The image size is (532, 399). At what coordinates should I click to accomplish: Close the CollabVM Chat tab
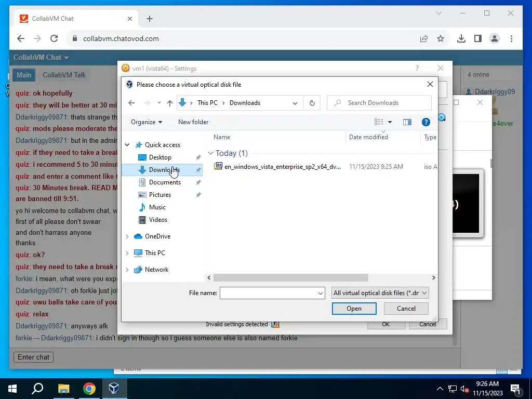[x=129, y=19]
